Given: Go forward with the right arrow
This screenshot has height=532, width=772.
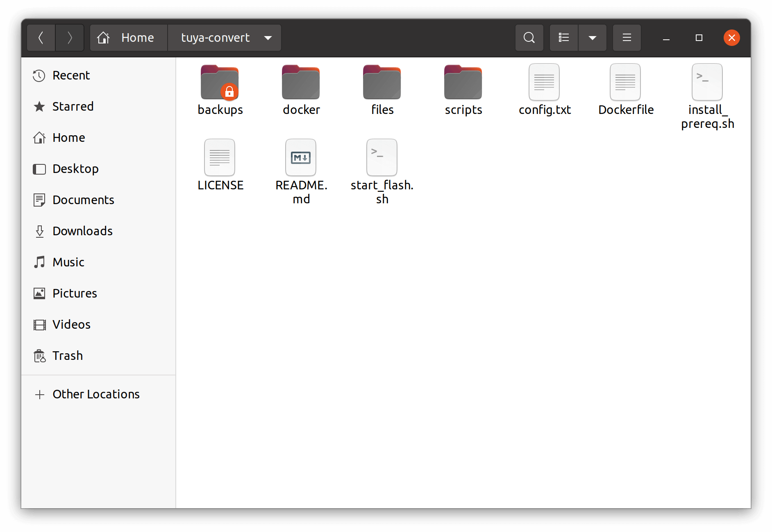Looking at the screenshot, I should (70, 38).
